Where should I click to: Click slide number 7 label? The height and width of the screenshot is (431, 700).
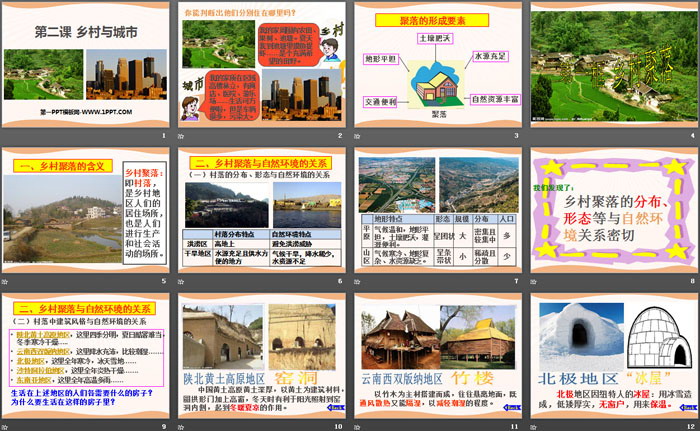point(517,281)
